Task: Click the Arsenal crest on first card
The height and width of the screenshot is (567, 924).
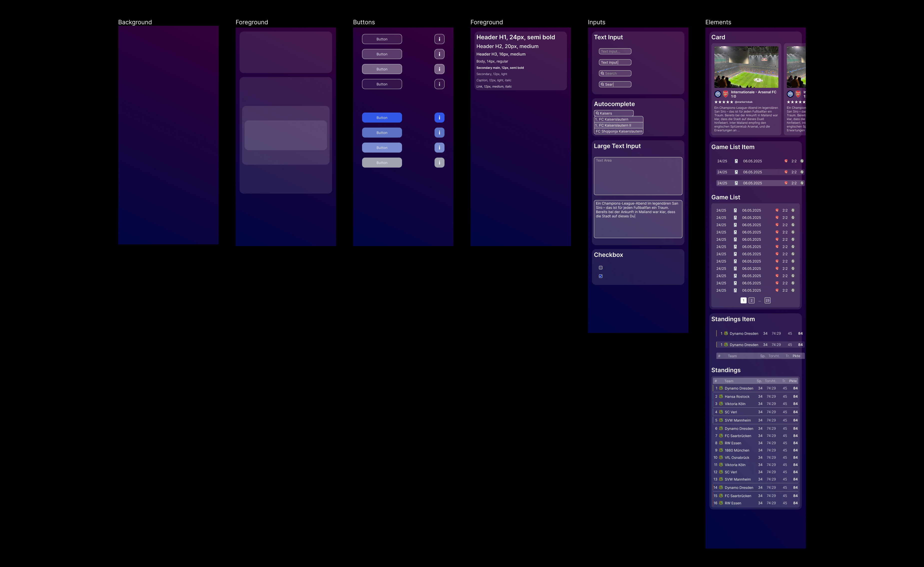Action: point(725,94)
